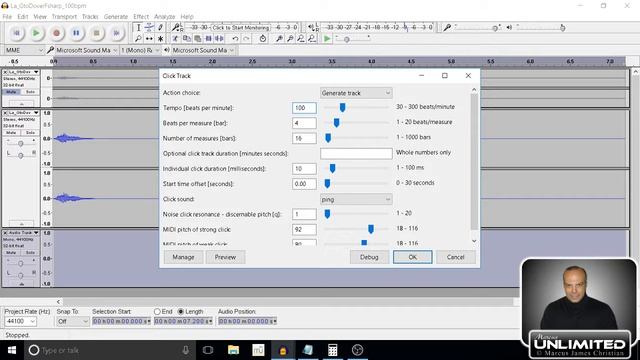Click 'Click to Start Monitoring' meter
The image size is (640, 360).
pos(241,28)
